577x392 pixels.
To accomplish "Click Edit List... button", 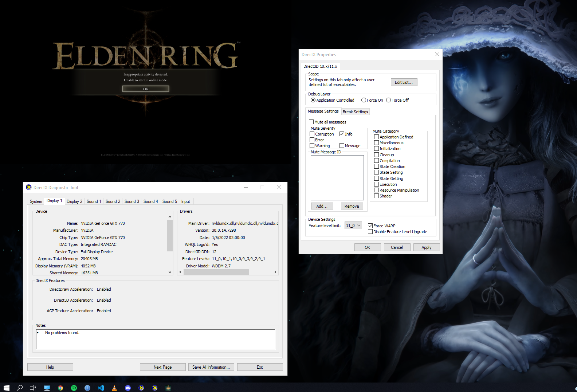I will tap(404, 82).
